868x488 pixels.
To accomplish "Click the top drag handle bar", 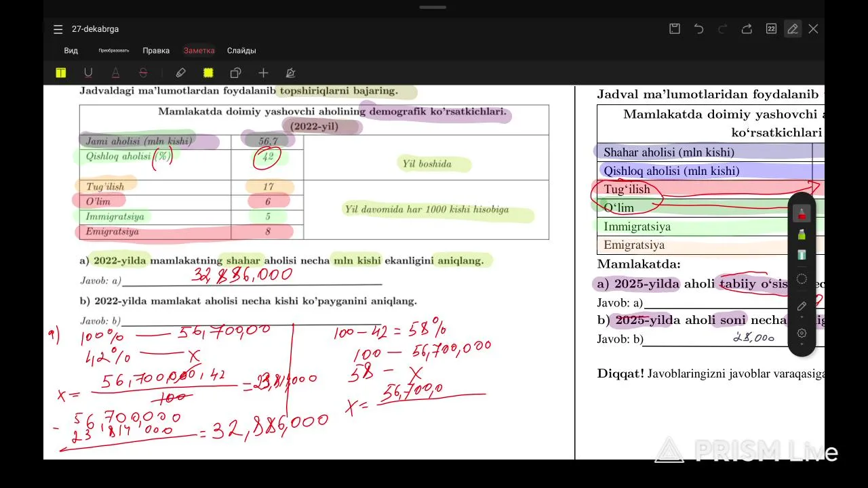I will (433, 7).
